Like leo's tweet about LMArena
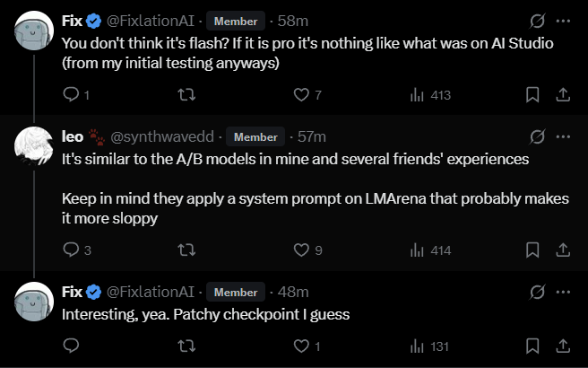Screen dimensions: 588x368 click(x=302, y=250)
